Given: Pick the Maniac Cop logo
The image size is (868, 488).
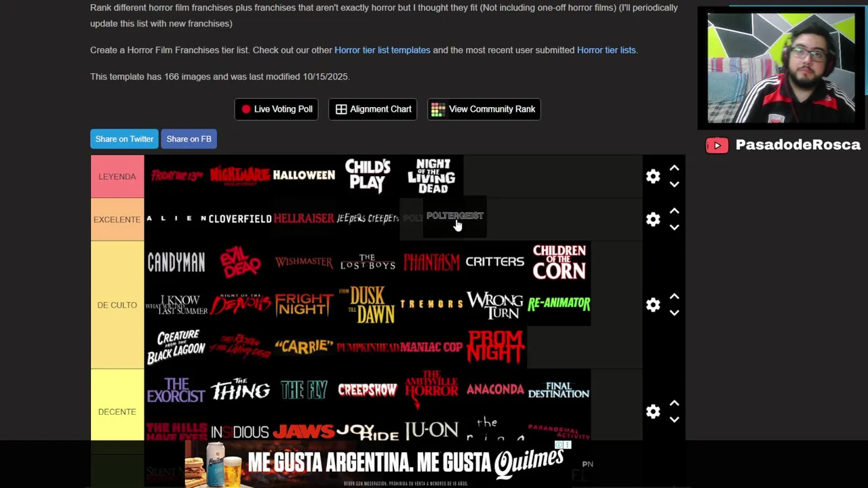Looking at the screenshot, I should tap(431, 347).
